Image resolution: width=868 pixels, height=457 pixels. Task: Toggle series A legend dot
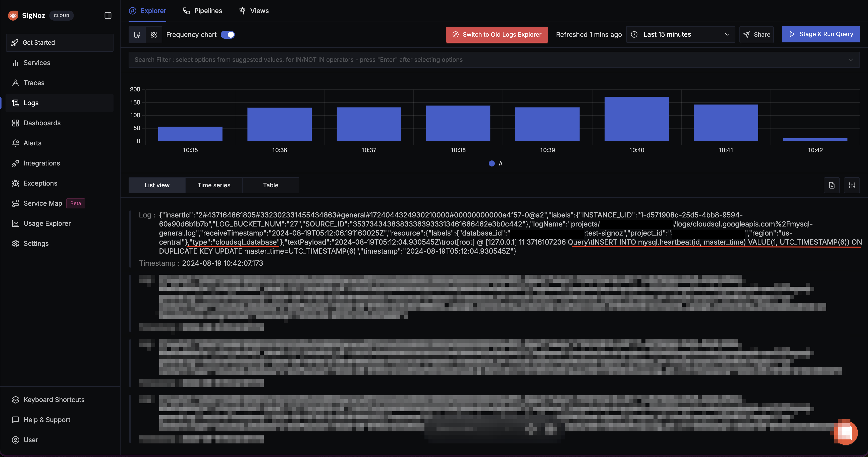coord(492,163)
